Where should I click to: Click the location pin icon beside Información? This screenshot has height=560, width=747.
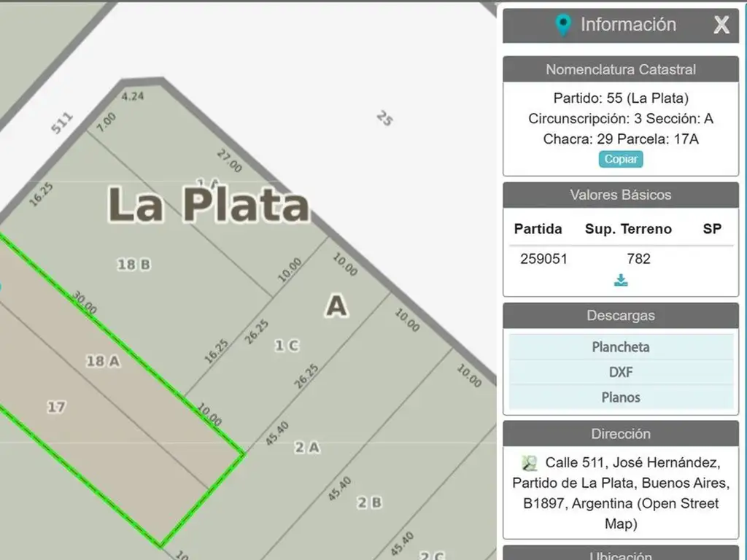pos(563,26)
